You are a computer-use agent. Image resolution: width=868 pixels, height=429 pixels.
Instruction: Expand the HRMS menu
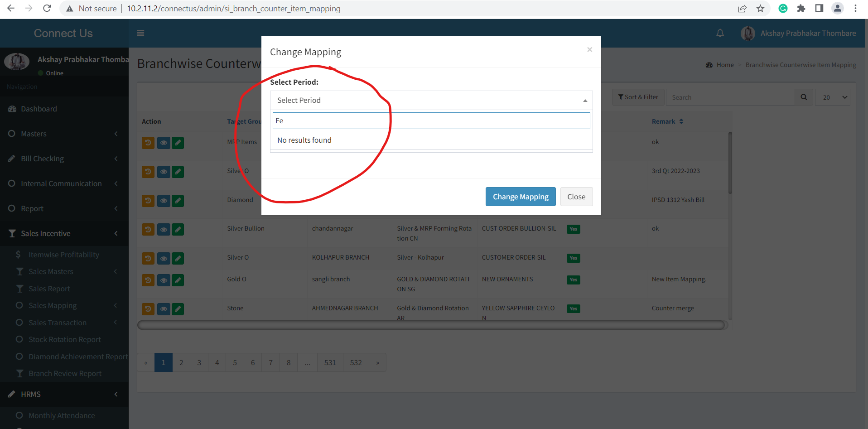click(x=64, y=394)
